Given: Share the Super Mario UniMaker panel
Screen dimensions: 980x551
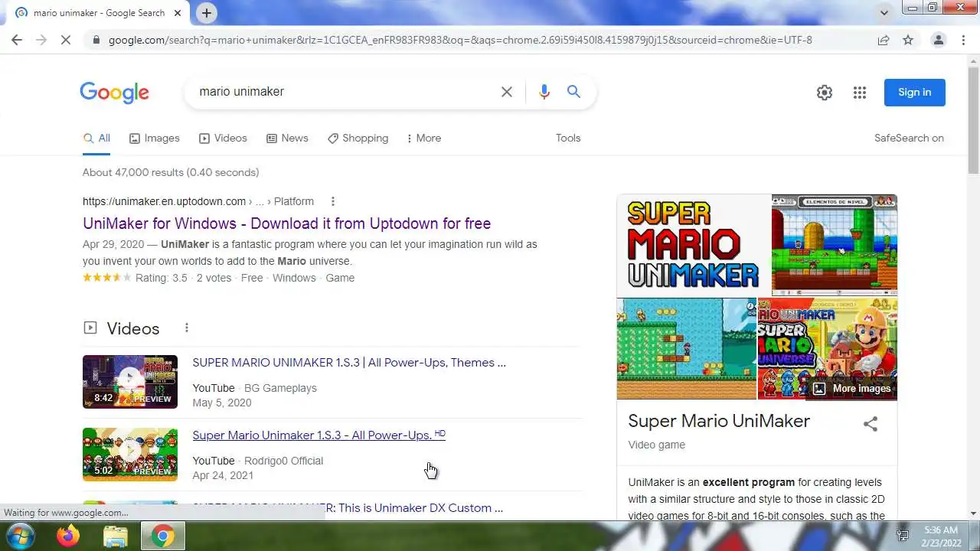Looking at the screenshot, I should pyautogui.click(x=871, y=424).
